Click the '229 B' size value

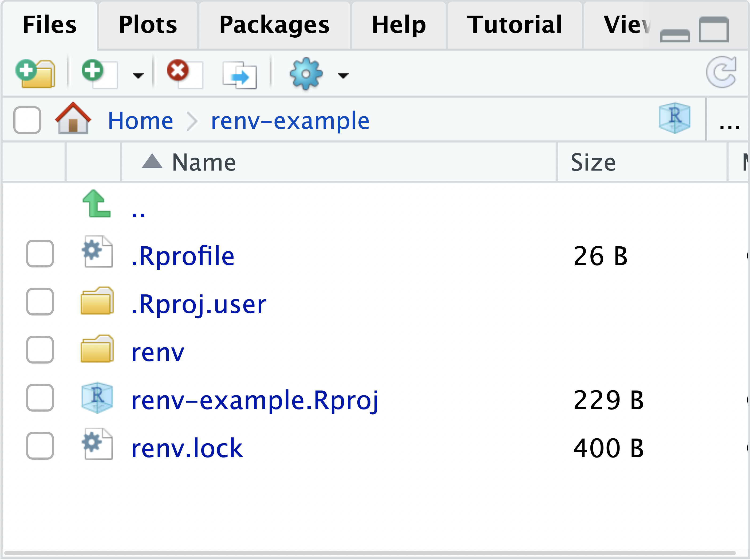click(608, 400)
